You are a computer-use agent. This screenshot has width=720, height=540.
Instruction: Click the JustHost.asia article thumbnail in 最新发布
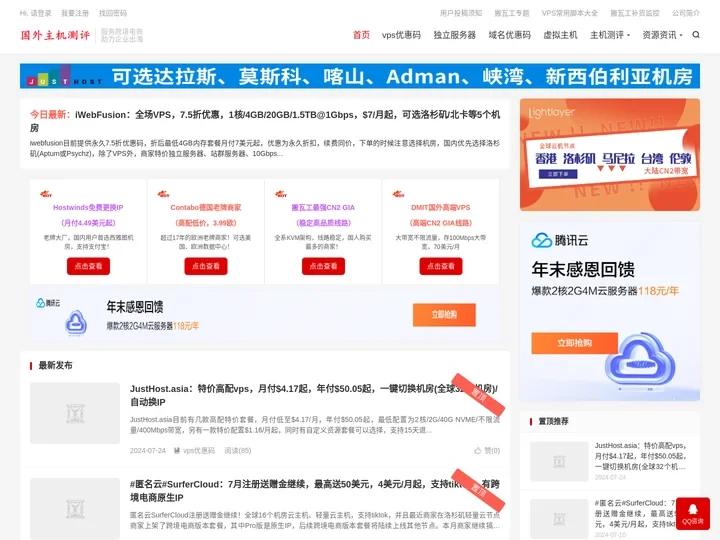click(75, 413)
